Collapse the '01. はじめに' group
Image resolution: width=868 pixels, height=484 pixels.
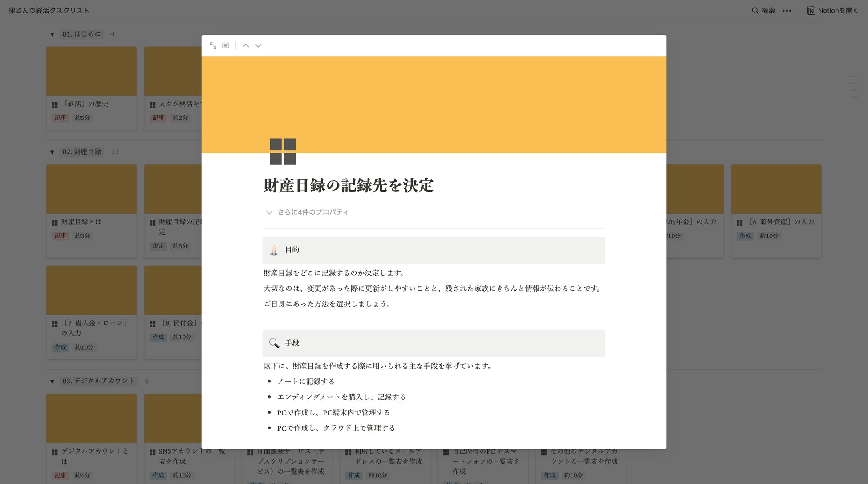[x=52, y=34]
